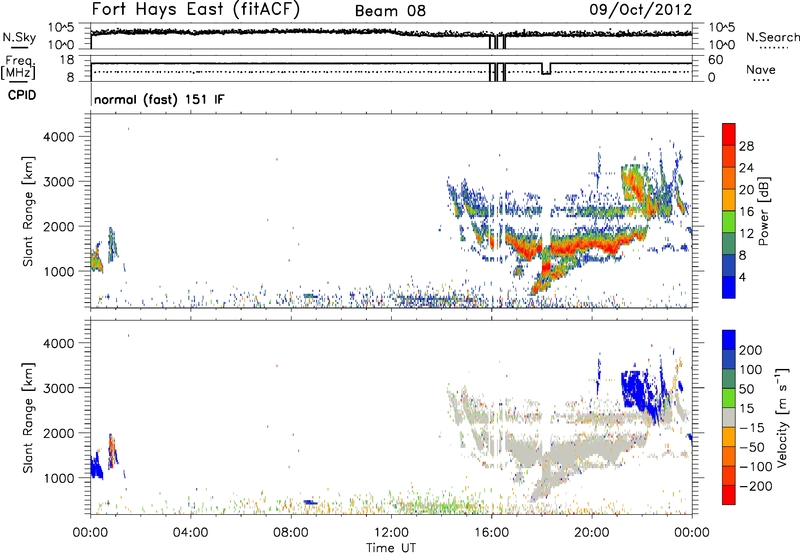Viewport: 800px width, 554px height.
Task: Click "Slant Range [km]" label of velocity panel
Action: [28, 417]
